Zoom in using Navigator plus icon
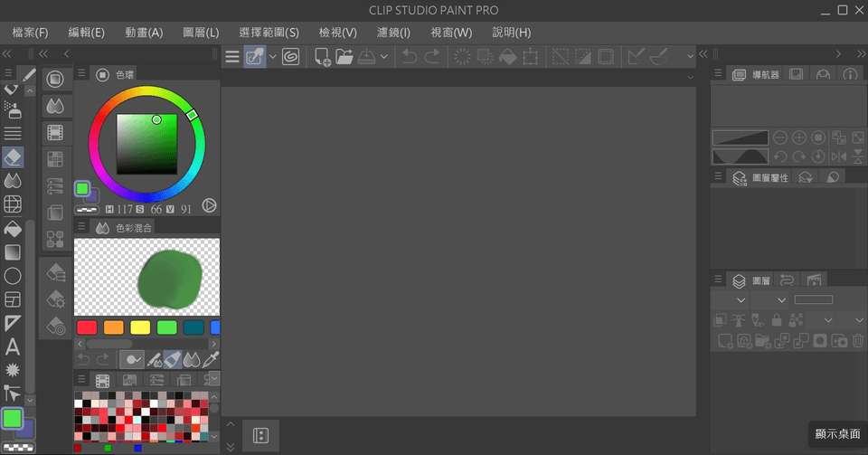 tap(798, 137)
